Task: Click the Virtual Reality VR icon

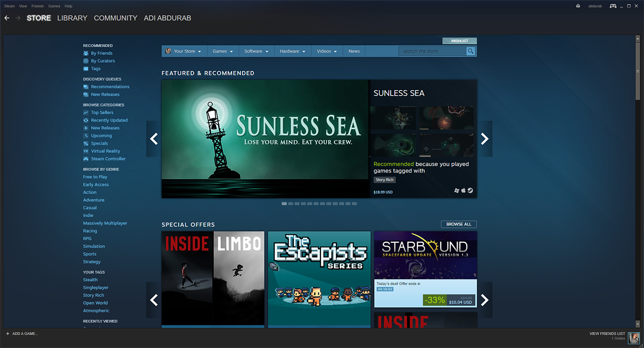Action: click(86, 151)
